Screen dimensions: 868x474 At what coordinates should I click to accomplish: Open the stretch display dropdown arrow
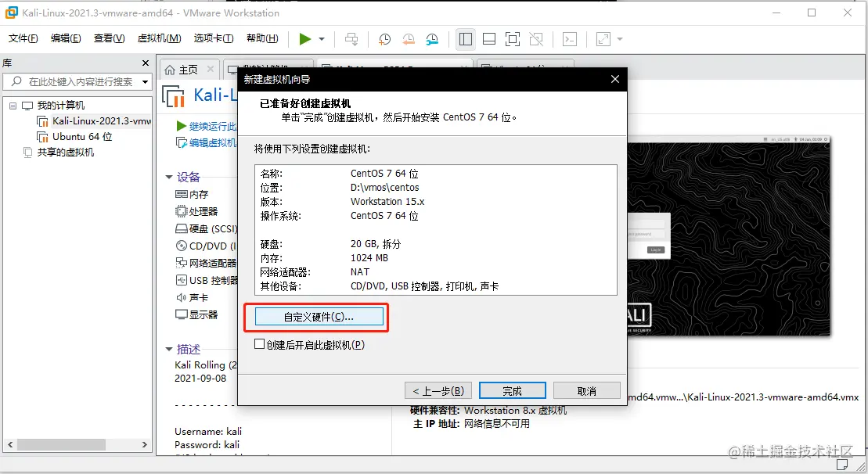click(619, 39)
